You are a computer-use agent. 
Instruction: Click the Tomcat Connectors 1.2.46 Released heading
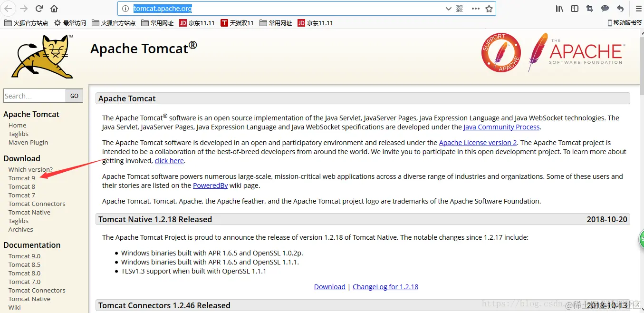click(x=164, y=305)
